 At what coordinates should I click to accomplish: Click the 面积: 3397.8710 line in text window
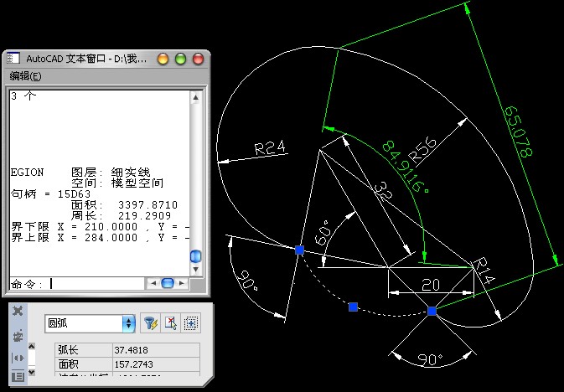(x=125, y=205)
